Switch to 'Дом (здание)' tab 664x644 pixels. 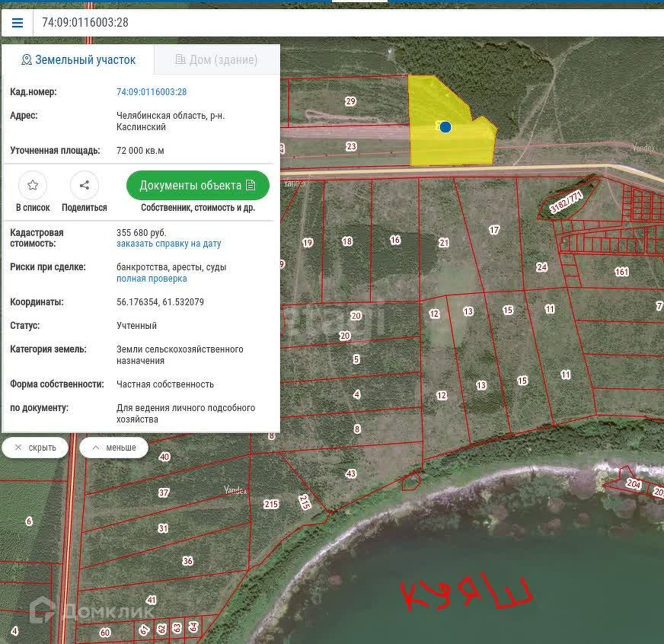tap(216, 59)
